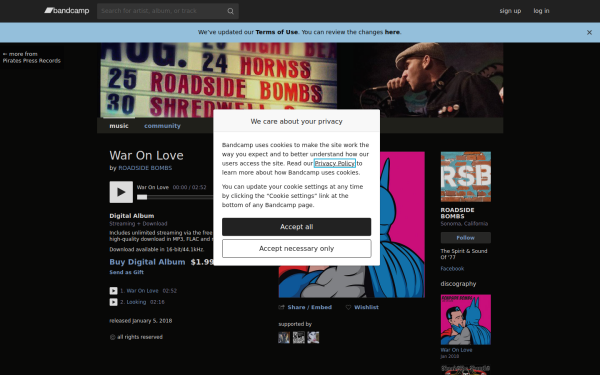Open third supporter avatar thumbnail

pos(313,338)
